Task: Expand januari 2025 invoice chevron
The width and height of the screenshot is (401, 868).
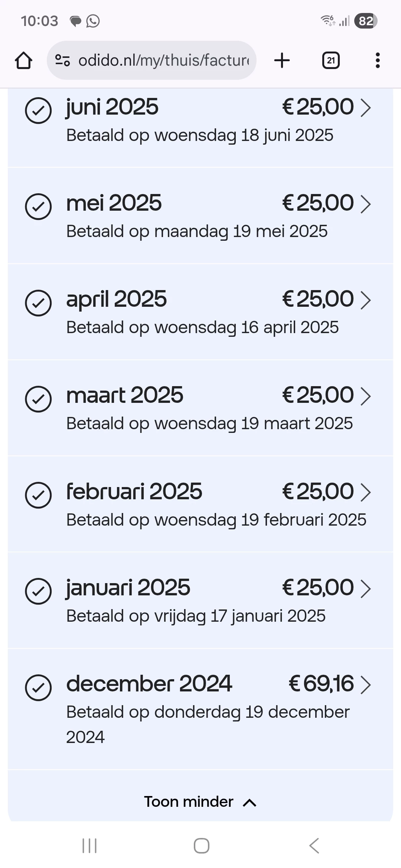Action: point(366,589)
